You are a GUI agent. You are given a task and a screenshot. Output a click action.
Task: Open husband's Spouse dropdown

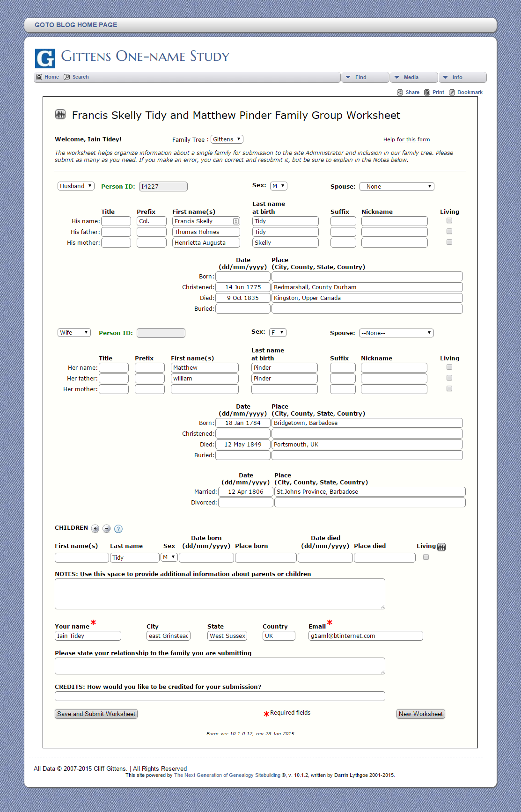397,187
